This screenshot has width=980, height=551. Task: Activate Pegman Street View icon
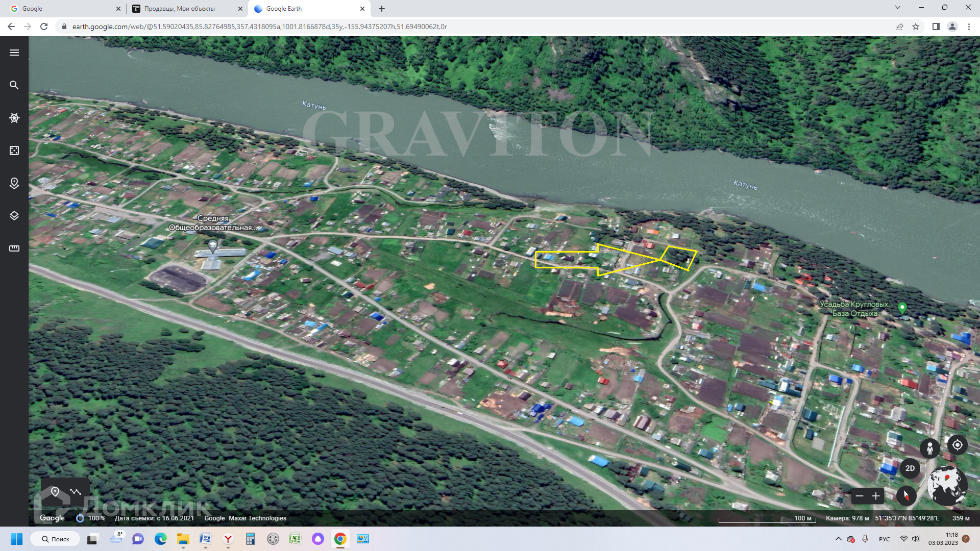929,448
